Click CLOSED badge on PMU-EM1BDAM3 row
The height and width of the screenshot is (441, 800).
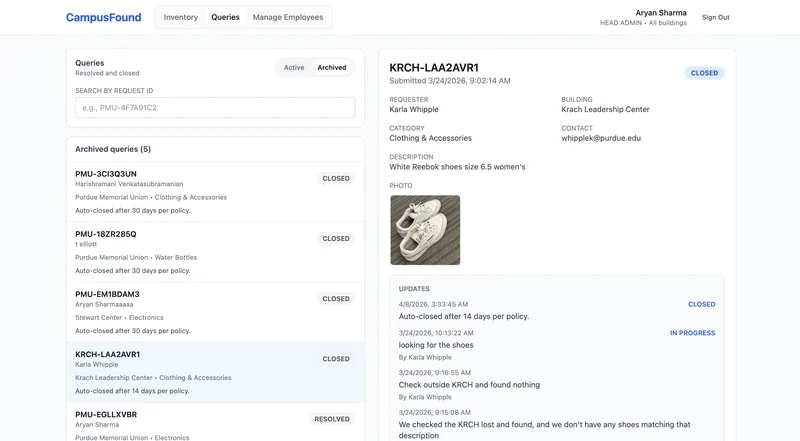coord(336,299)
